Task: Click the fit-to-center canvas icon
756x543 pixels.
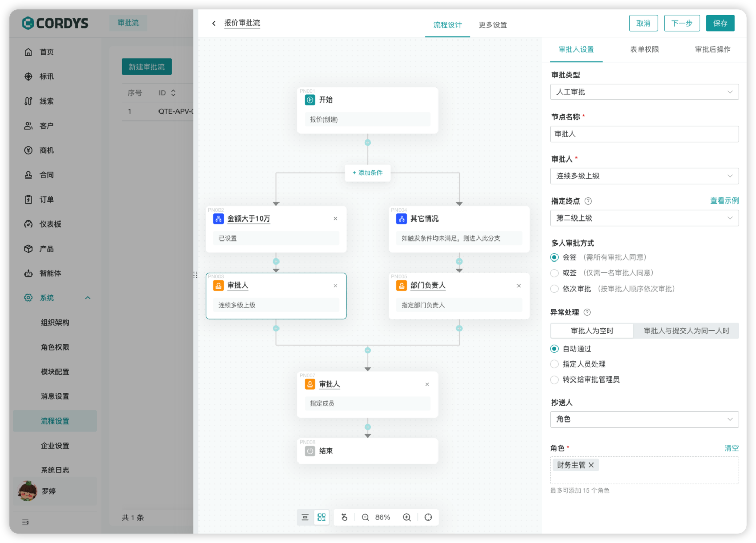Action: click(428, 517)
